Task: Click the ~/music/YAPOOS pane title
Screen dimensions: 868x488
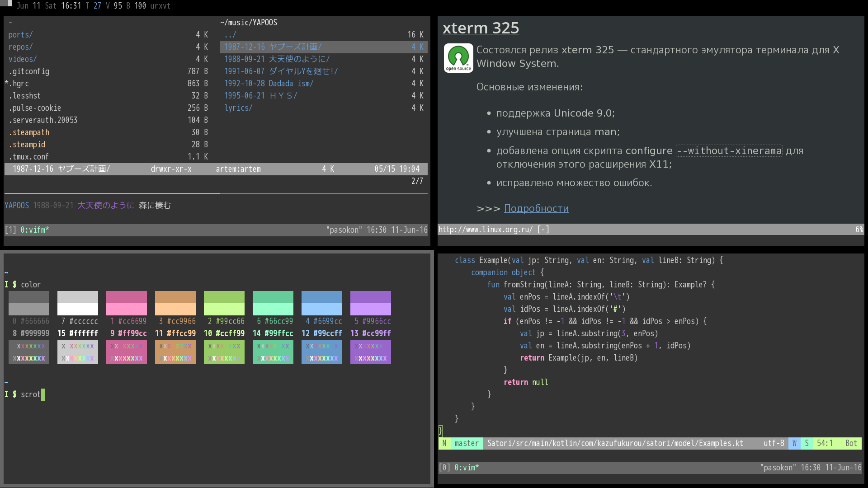Action: (249, 23)
